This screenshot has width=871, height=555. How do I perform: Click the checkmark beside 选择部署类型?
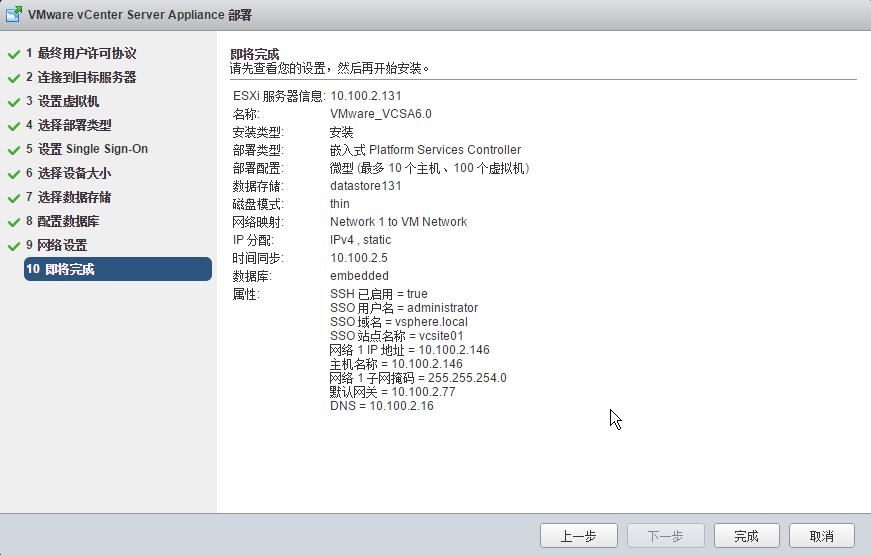coord(14,126)
